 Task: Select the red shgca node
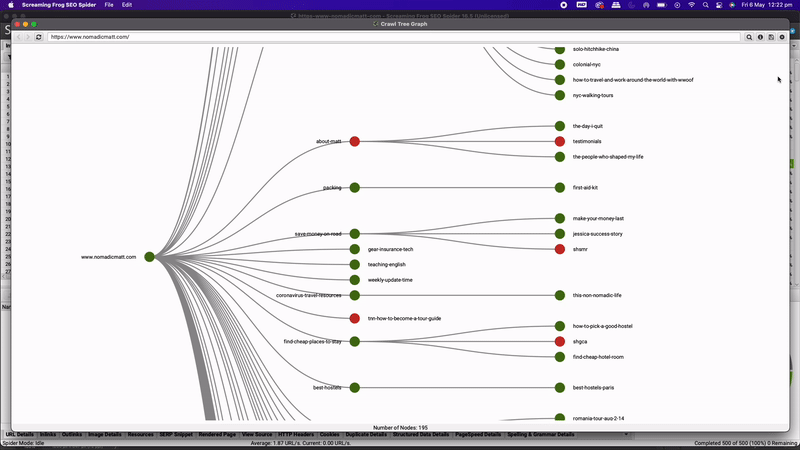[x=560, y=341]
